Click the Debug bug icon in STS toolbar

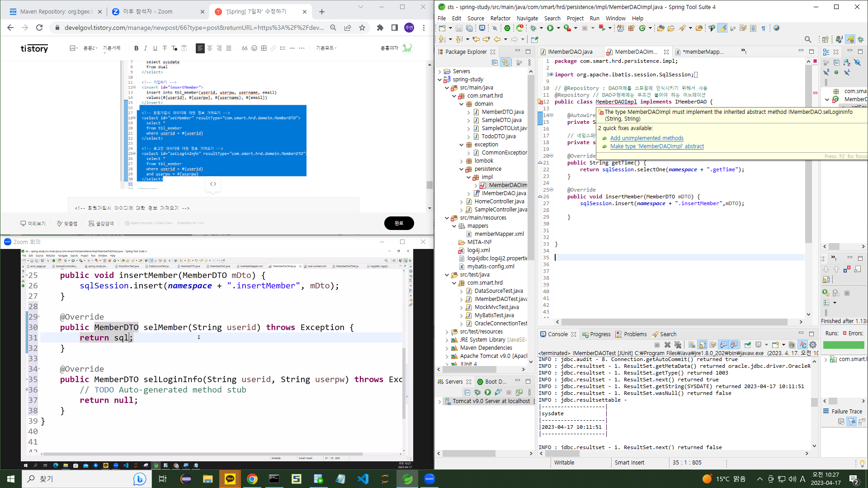click(533, 28)
